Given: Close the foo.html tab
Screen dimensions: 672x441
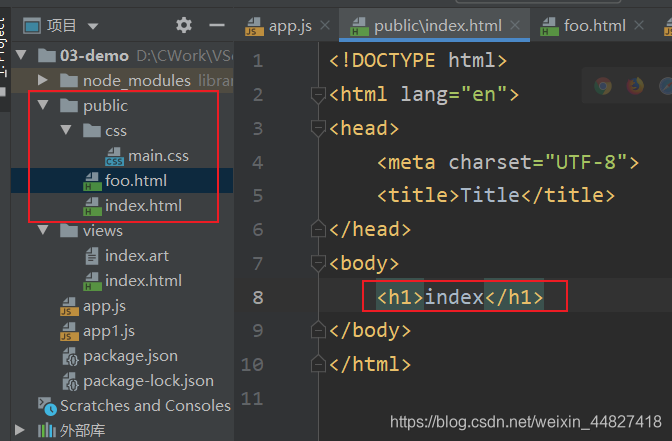Looking at the screenshot, I should tap(639, 26).
